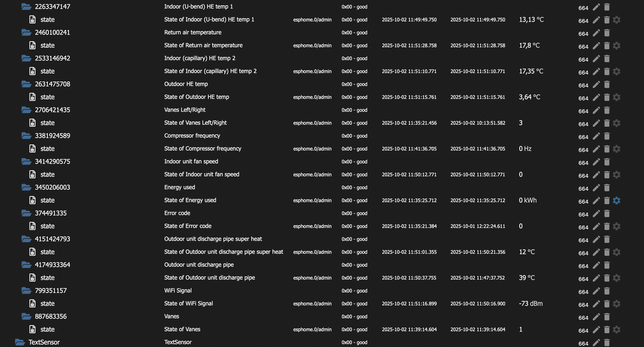Collapse the 4151424793 discharge pipe super heat folder
The width and height of the screenshot is (644, 347).
click(26, 239)
